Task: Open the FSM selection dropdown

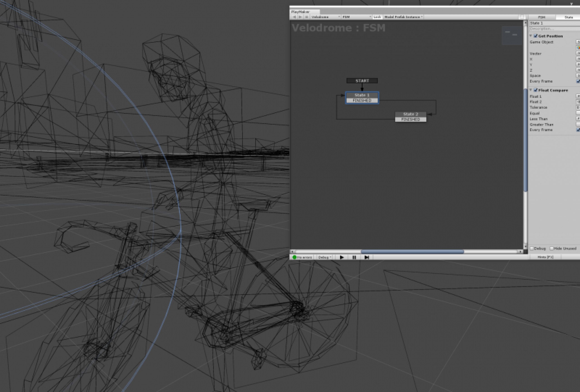Action: tap(356, 17)
